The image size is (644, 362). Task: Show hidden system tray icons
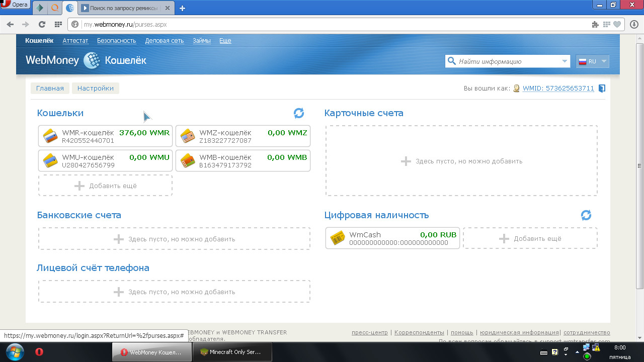pyautogui.click(x=577, y=352)
